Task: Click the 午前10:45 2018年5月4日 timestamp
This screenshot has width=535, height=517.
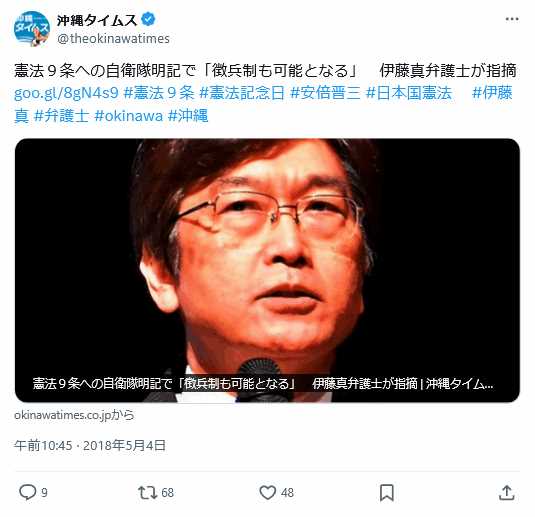Action: pos(90,445)
